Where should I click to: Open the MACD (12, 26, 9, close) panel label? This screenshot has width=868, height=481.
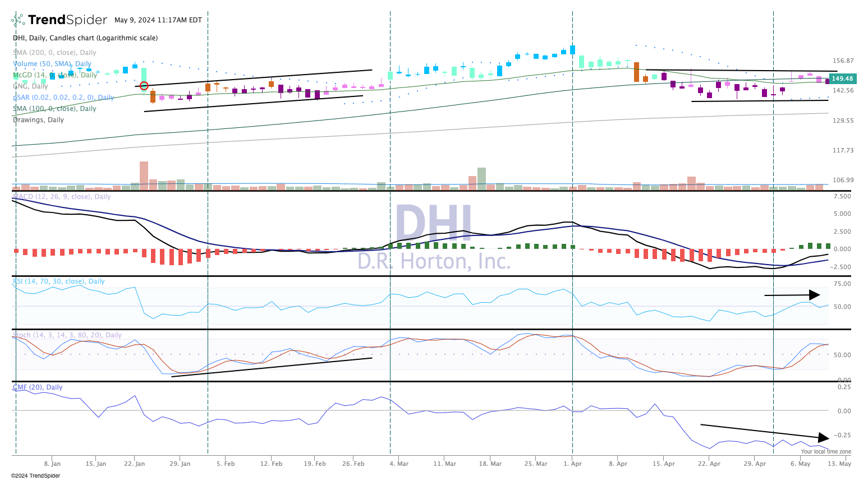click(62, 197)
